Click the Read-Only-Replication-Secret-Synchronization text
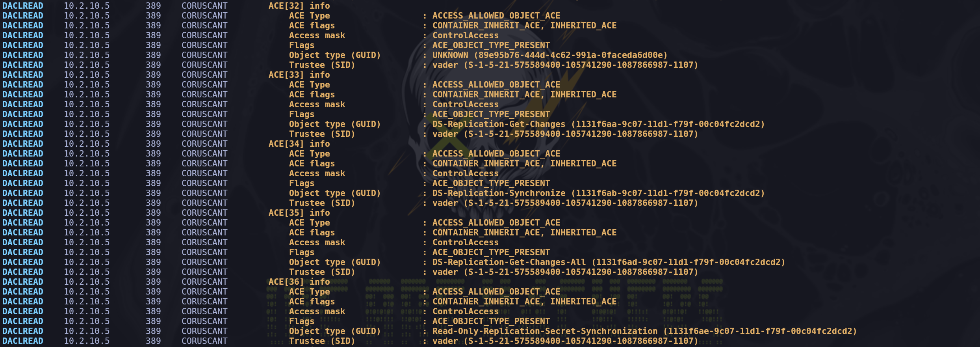 [545, 331]
